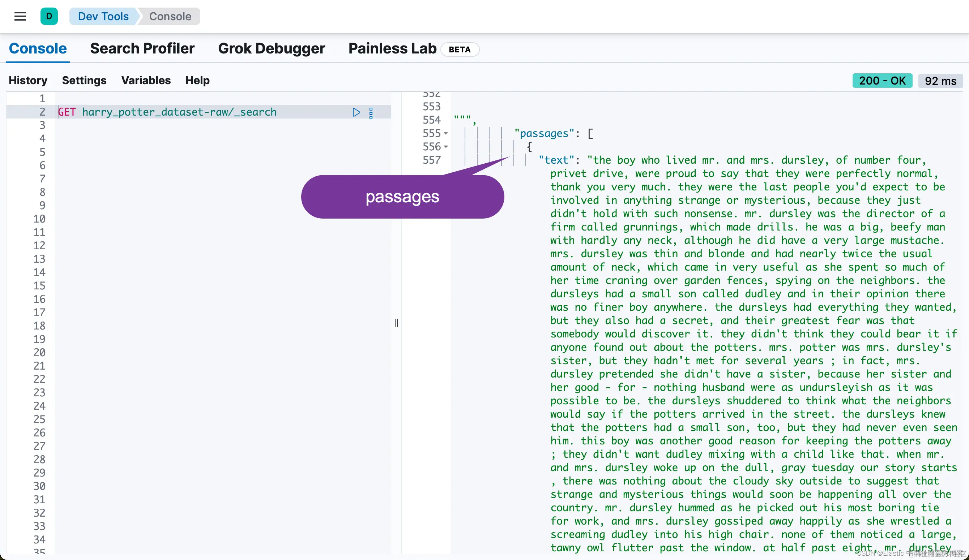Collapse the passages array at line 555

click(446, 133)
